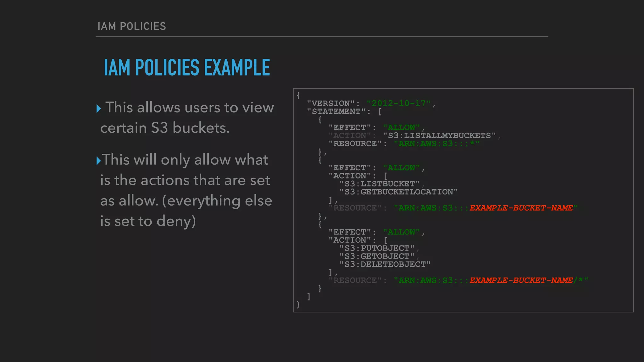Image resolution: width=644 pixels, height=362 pixels.
Task: Click the "S3:GETOBJECT" action entry
Action: pos(377,256)
